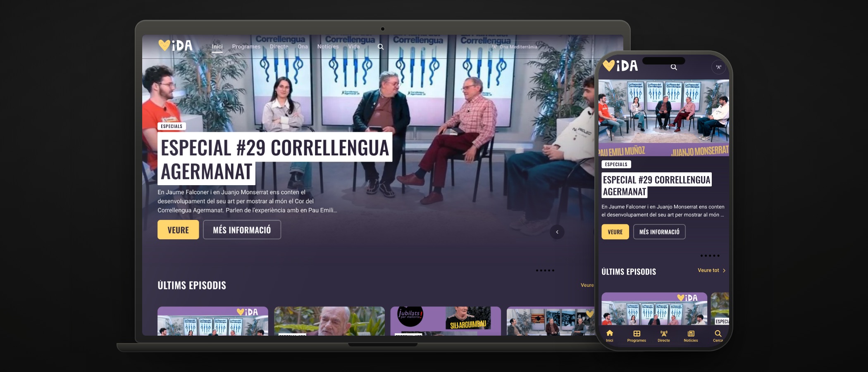Viewport: 868px width, 372px height.
Task: Tap the search icon in the phone header
Action: click(x=674, y=67)
